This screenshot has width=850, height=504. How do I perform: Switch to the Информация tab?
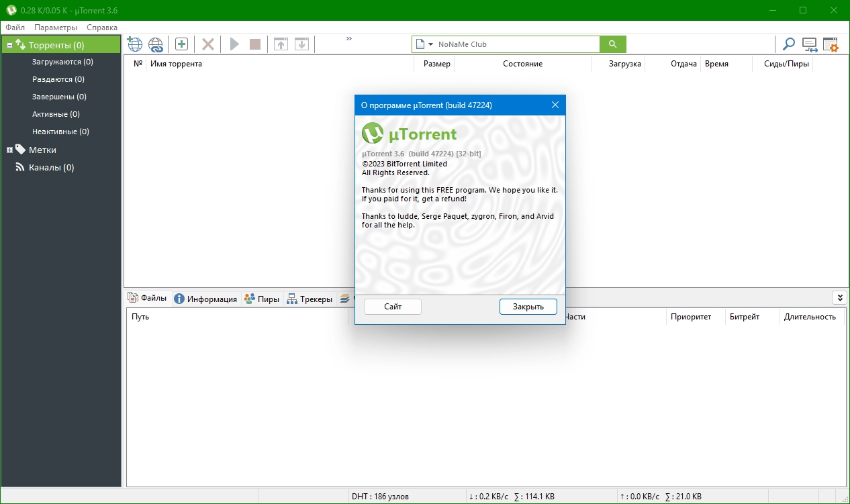[x=205, y=299]
